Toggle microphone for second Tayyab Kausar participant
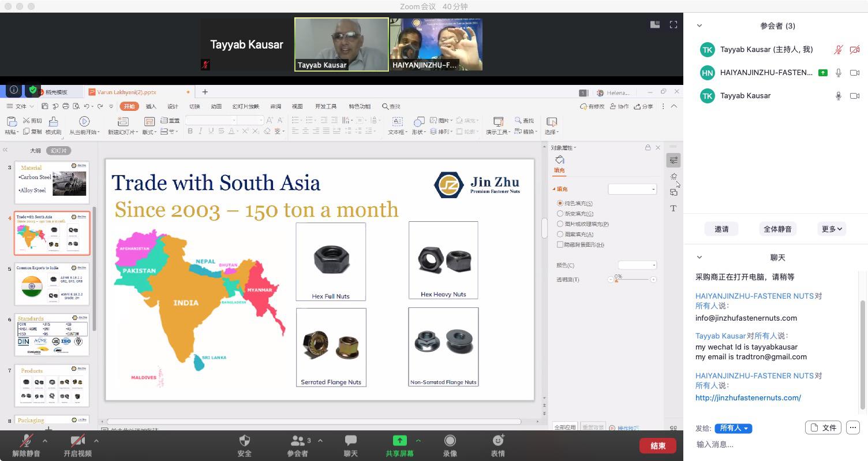The image size is (868, 461). pyautogui.click(x=839, y=96)
